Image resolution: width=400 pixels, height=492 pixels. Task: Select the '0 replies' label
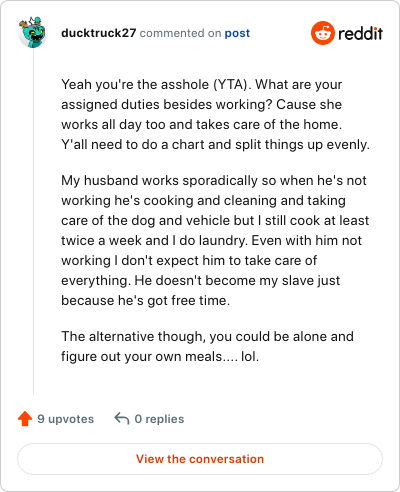click(x=159, y=419)
